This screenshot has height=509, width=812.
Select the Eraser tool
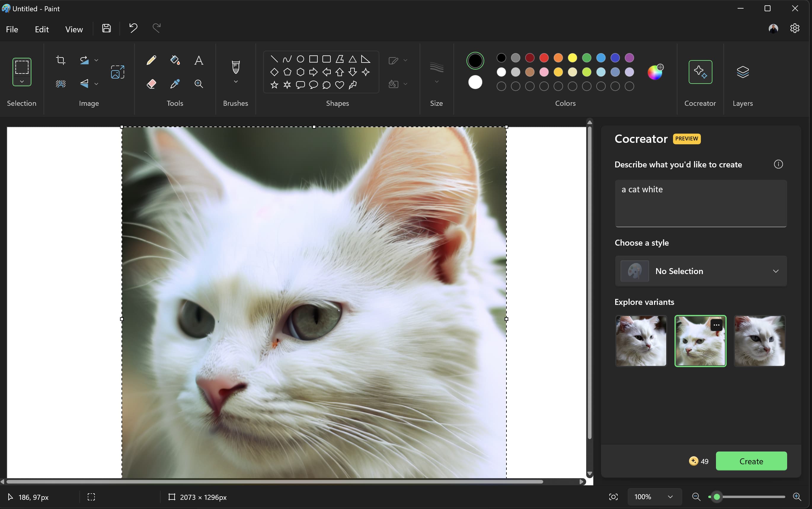pyautogui.click(x=151, y=84)
